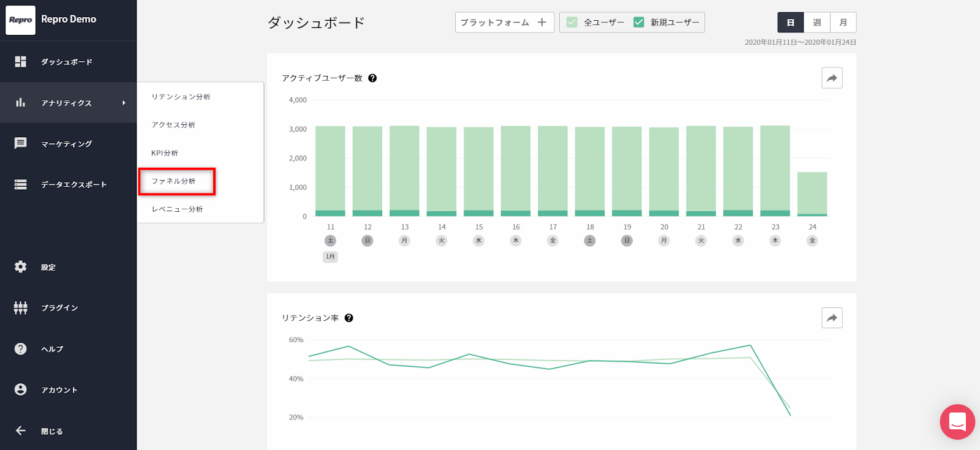Switch to monthly 月 view
The width and height of the screenshot is (980, 450).
tap(843, 23)
